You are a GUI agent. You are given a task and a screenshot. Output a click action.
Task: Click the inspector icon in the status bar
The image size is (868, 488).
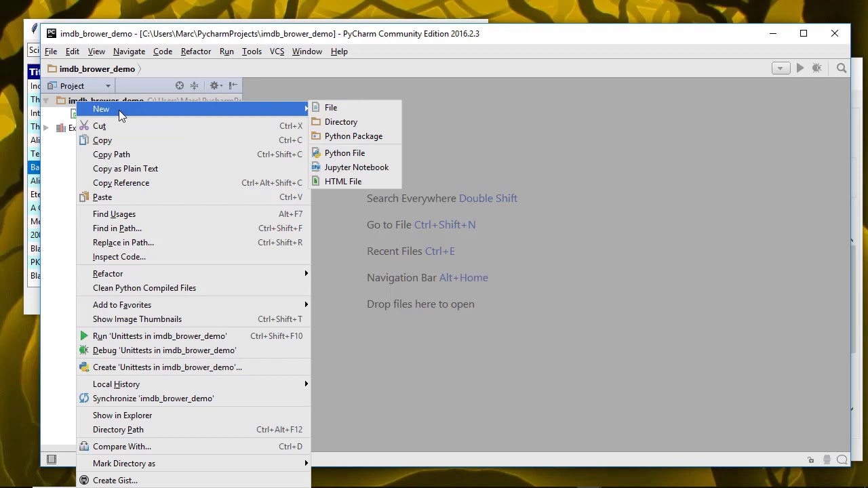pos(827,460)
